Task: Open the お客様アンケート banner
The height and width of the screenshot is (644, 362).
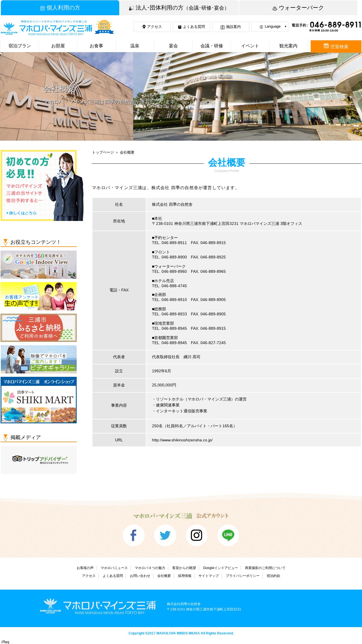Action: [39, 296]
